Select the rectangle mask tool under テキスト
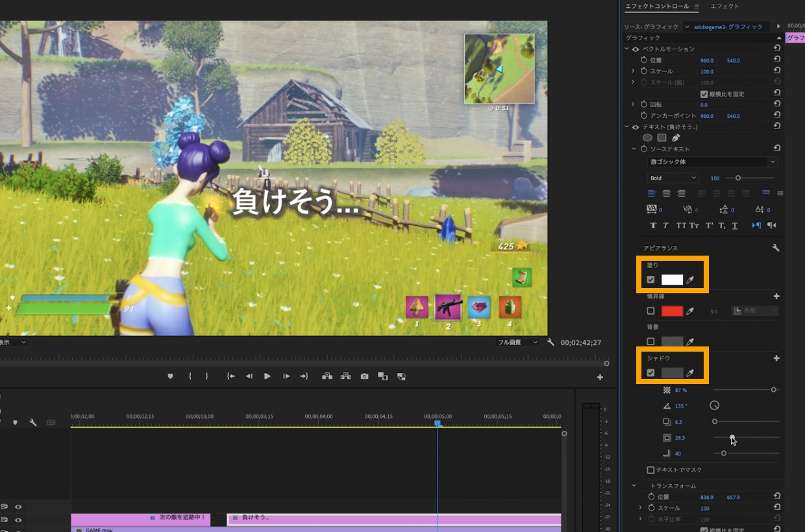 coord(662,138)
